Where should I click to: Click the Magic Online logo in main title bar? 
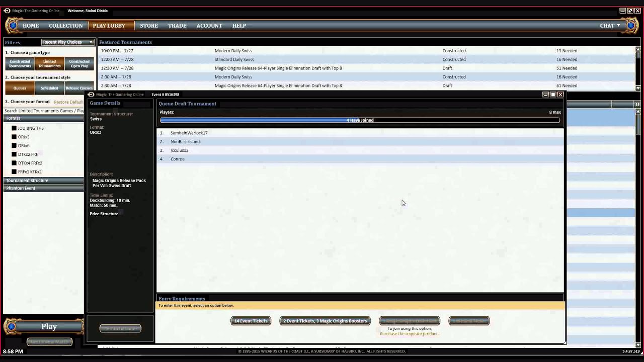(x=7, y=11)
